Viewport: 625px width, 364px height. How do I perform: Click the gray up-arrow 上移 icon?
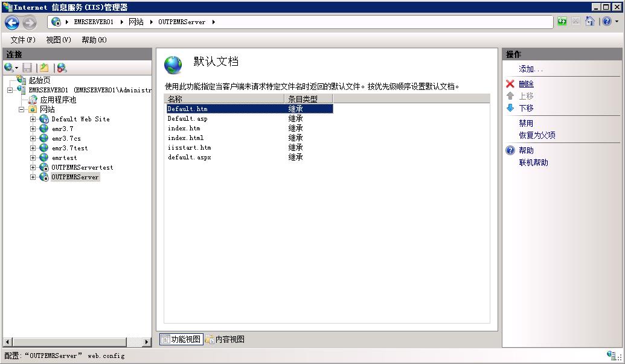(510, 95)
